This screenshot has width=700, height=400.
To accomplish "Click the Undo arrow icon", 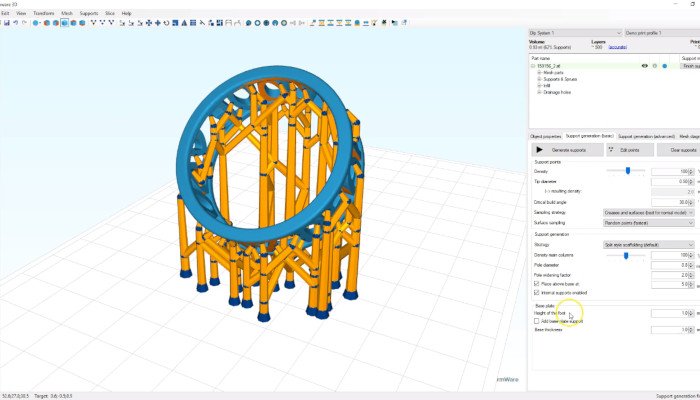I will [x=15, y=22].
